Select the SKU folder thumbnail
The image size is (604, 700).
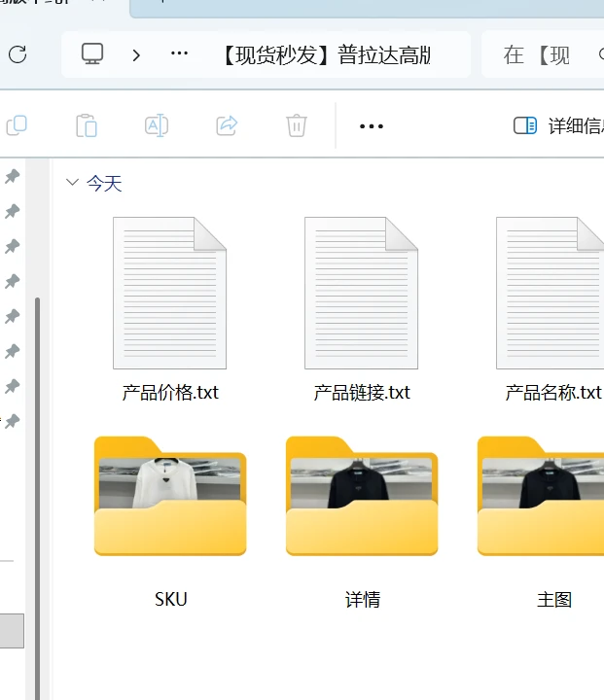[170, 496]
